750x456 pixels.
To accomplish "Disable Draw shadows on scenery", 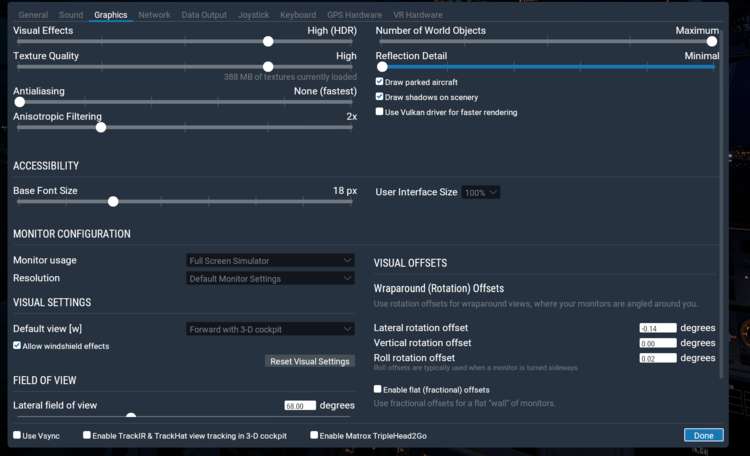I will pyautogui.click(x=380, y=97).
